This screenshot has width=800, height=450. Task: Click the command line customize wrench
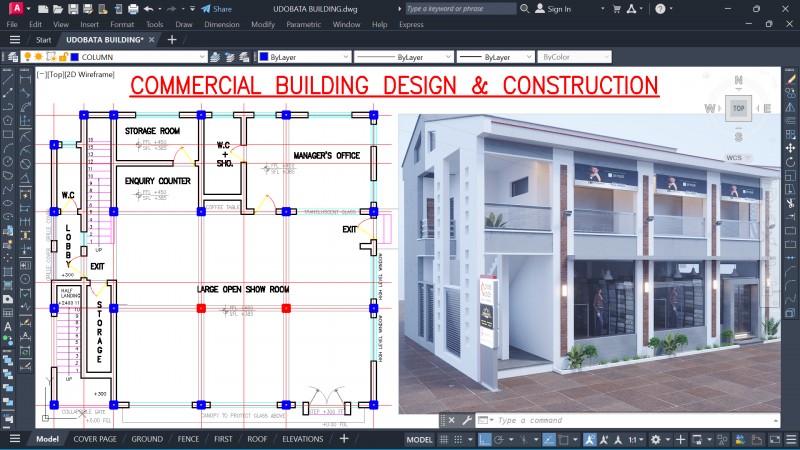pos(466,420)
